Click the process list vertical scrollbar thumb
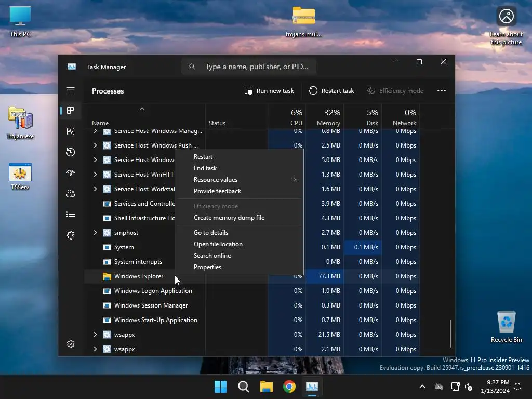This screenshot has width=532, height=399. pyautogui.click(x=451, y=334)
